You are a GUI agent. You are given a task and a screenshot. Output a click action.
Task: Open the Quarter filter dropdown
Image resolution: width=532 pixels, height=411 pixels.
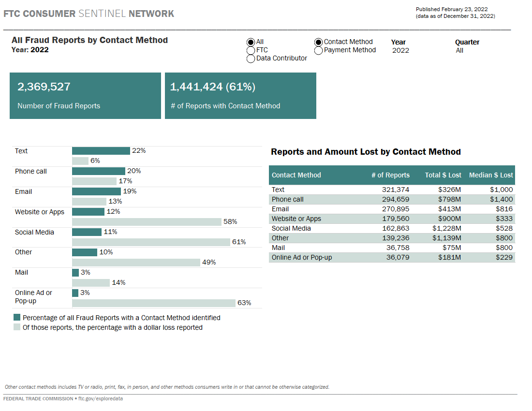pyautogui.click(x=460, y=50)
